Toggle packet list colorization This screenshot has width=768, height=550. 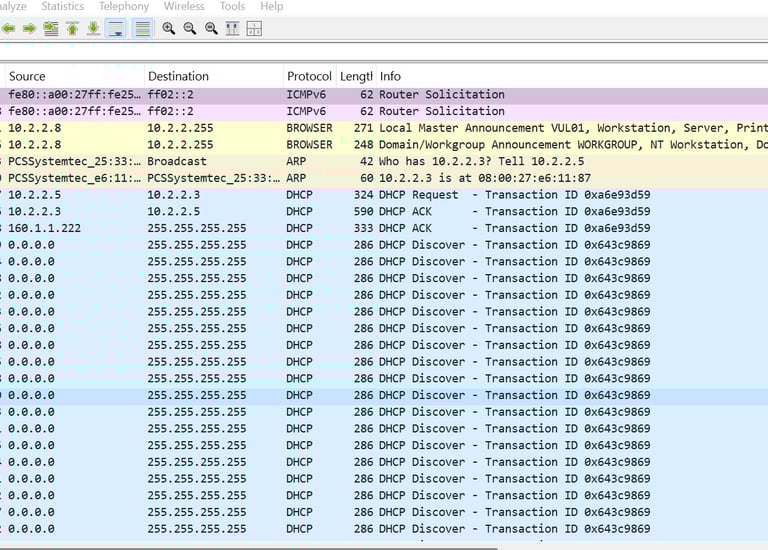pyautogui.click(x=143, y=28)
